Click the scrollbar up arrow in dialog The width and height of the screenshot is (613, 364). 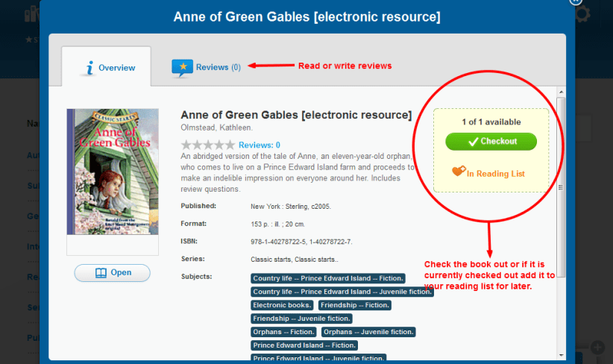(x=562, y=93)
